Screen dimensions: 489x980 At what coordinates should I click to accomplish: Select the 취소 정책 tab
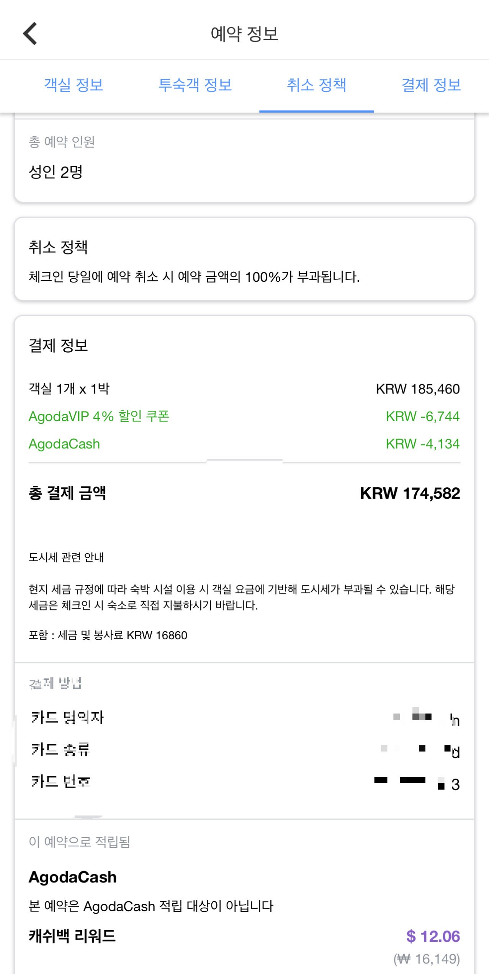[x=316, y=85]
